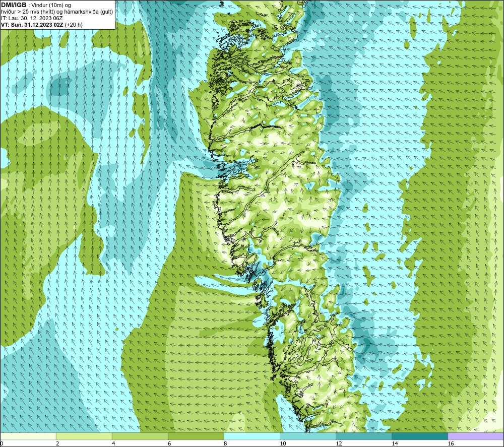This screenshot has height=447, width=504.
Task: Click legend scale label '6'
Action: (169, 444)
